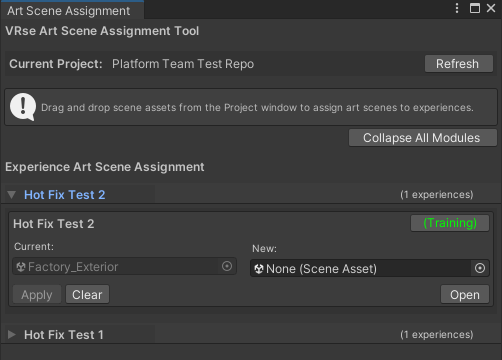Click the New: label
Viewport: 502px width, 360px height.
coord(264,249)
